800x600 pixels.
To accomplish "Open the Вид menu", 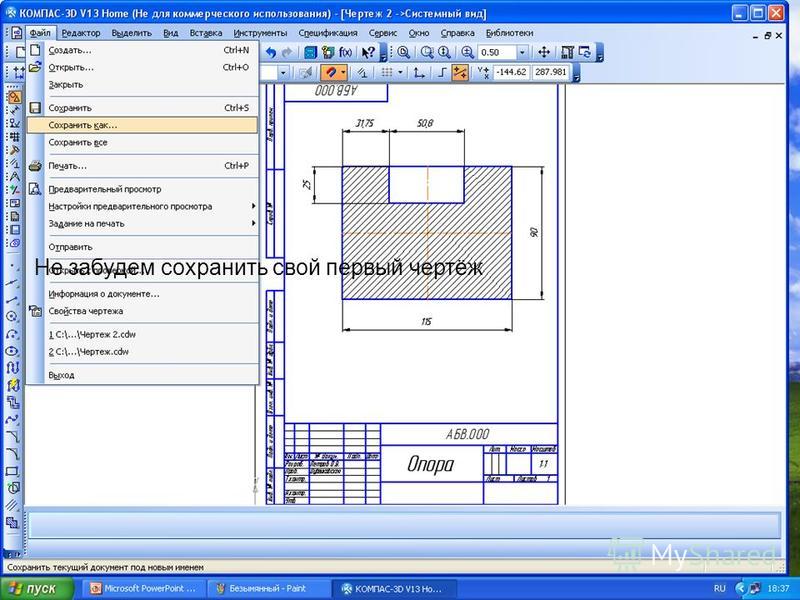I will click(170, 33).
